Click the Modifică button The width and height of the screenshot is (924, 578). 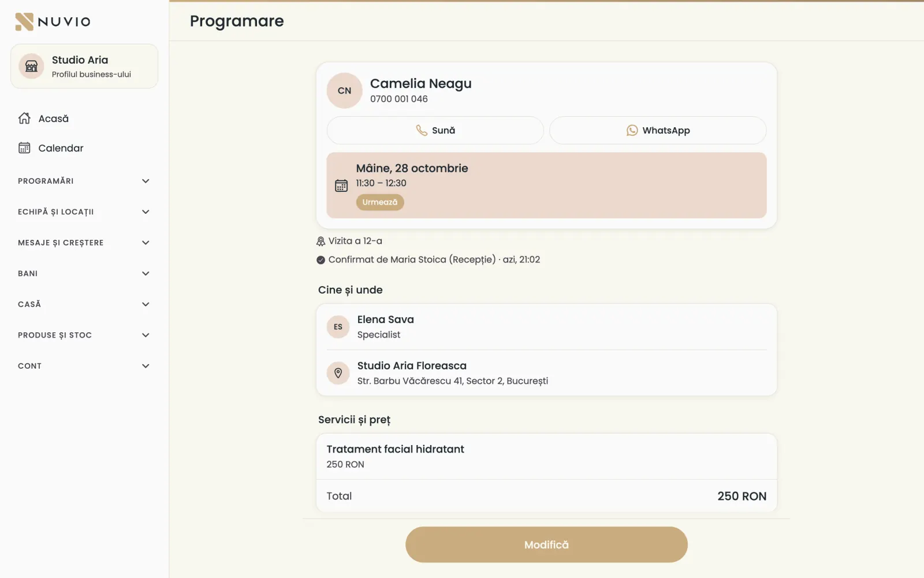[x=546, y=544]
